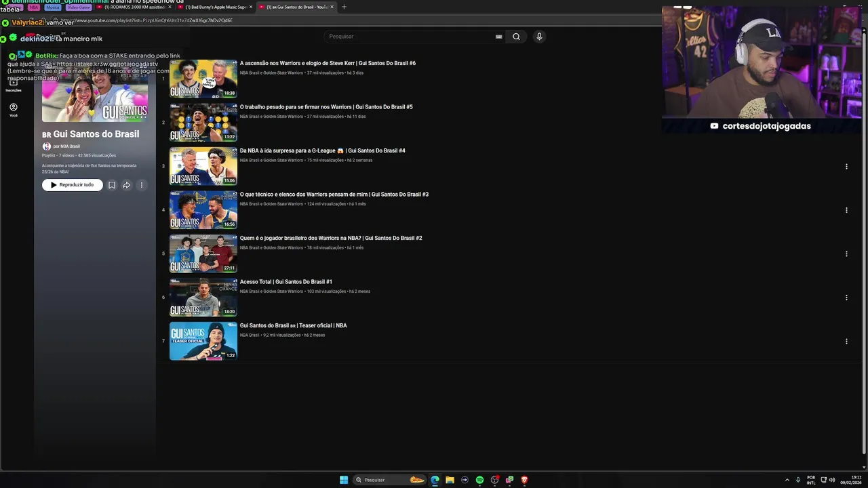Open options menu for episode #2 row
The height and width of the screenshot is (488, 868).
pyautogui.click(x=846, y=253)
